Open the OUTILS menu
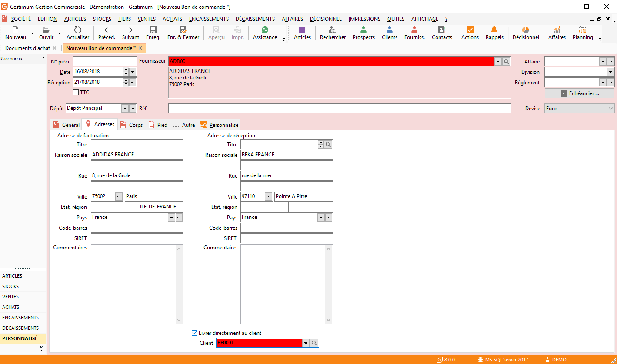The image size is (617, 364). pos(396,19)
